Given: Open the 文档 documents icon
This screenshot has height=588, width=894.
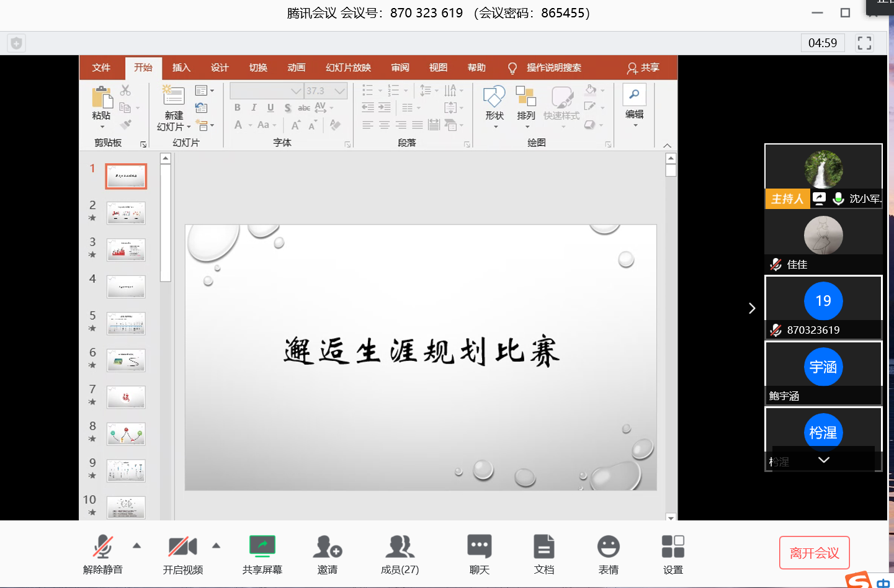Looking at the screenshot, I should tap(543, 548).
